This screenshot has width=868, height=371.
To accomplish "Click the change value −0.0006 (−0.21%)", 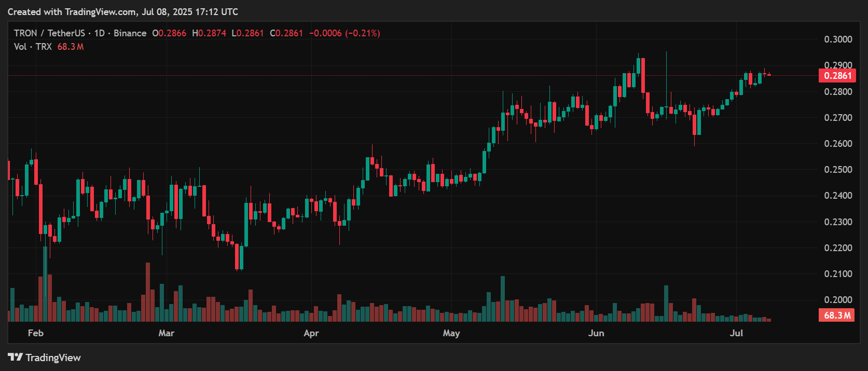I will (x=345, y=33).
